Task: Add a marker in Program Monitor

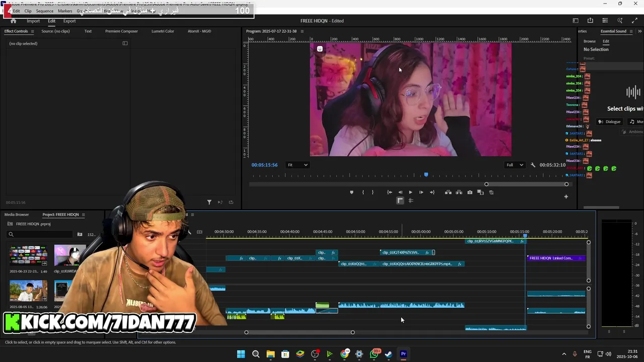Action: (x=352, y=192)
